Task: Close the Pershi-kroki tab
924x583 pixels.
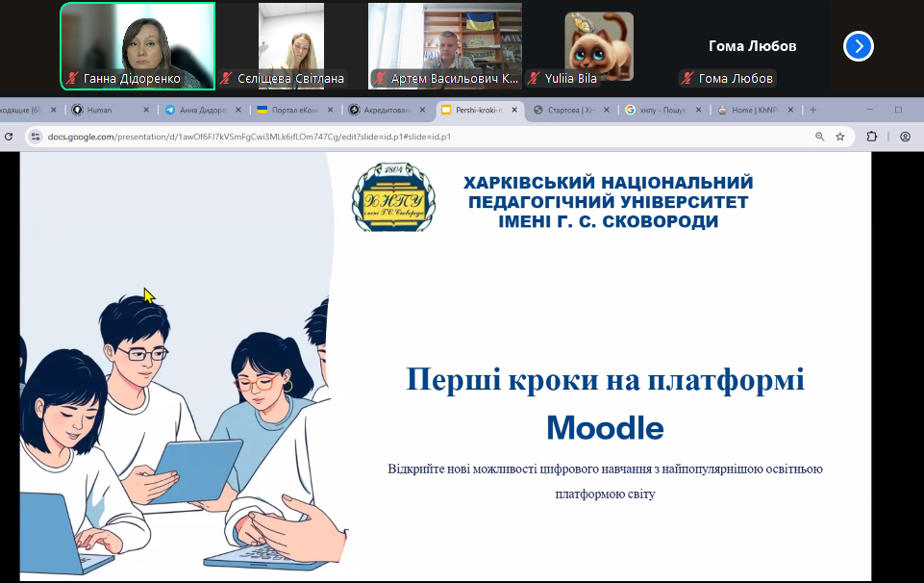Action: pyautogui.click(x=513, y=110)
